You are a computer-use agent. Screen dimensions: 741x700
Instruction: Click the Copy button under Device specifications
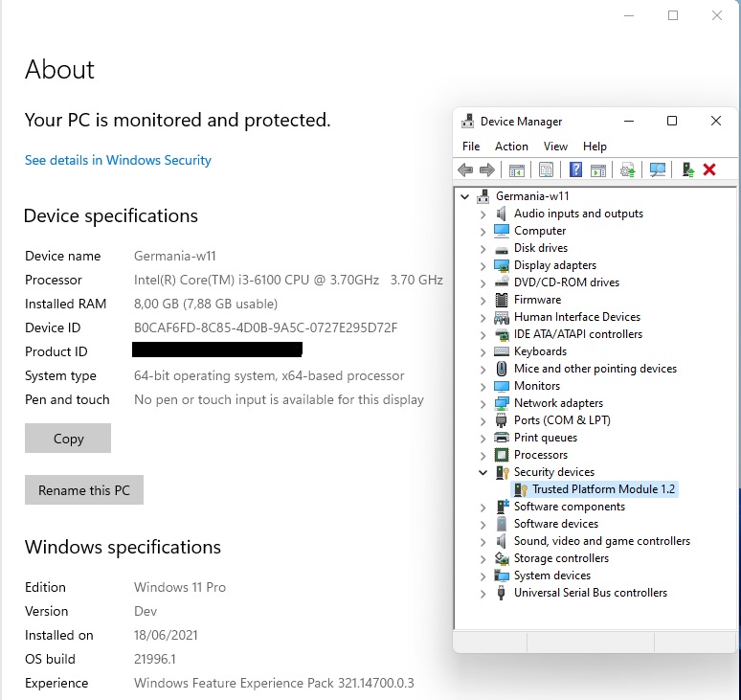[68, 439]
